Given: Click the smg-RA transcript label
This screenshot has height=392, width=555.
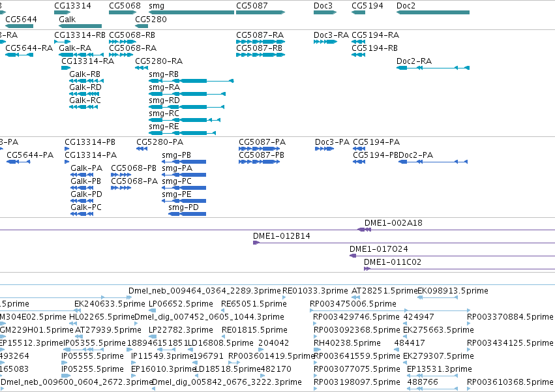Looking at the screenshot, I should (x=164, y=87).
